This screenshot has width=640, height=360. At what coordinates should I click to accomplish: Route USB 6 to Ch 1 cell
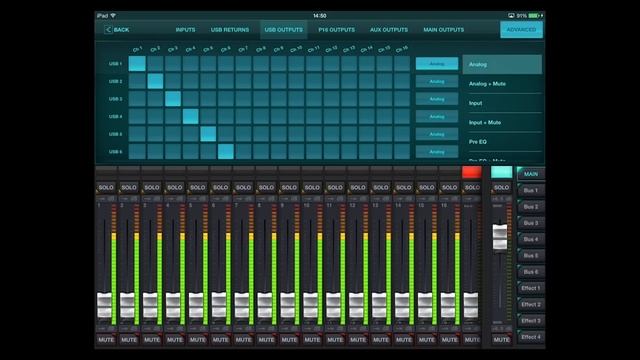(x=137, y=151)
